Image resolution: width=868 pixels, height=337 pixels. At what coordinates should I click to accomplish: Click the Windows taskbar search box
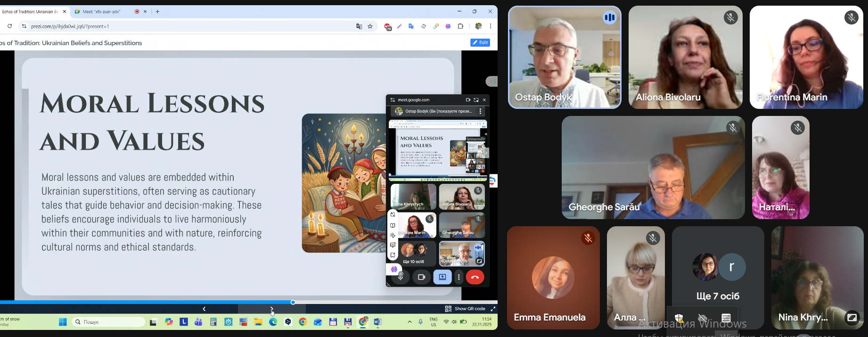pyautogui.click(x=109, y=322)
